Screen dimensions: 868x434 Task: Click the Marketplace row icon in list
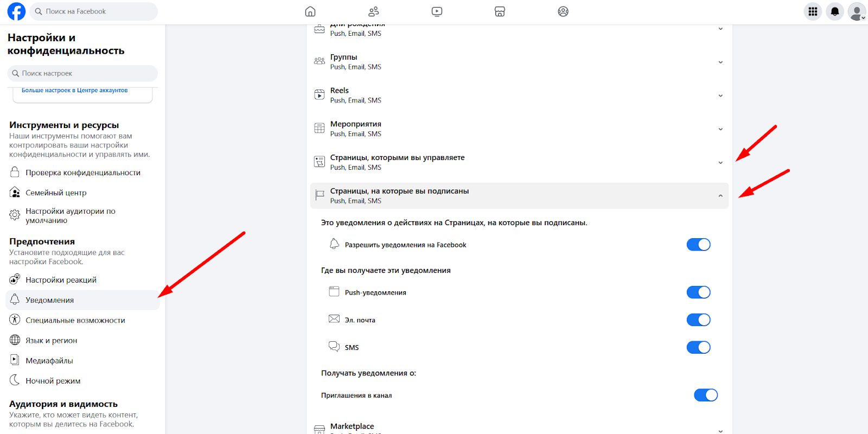(320, 429)
